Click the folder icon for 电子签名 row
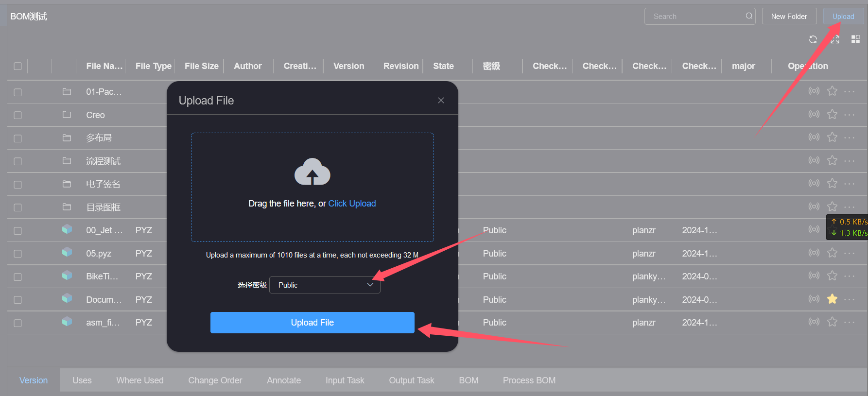 coord(67,184)
